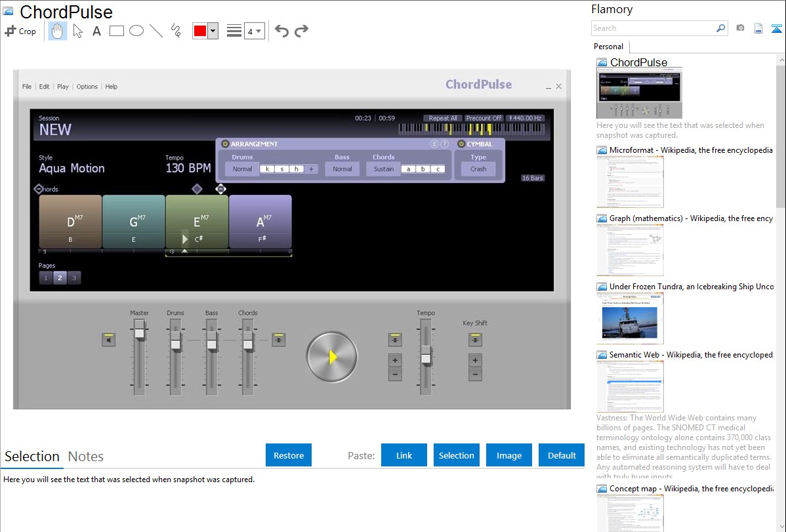Open ChordPulse Edit menu

44,86
